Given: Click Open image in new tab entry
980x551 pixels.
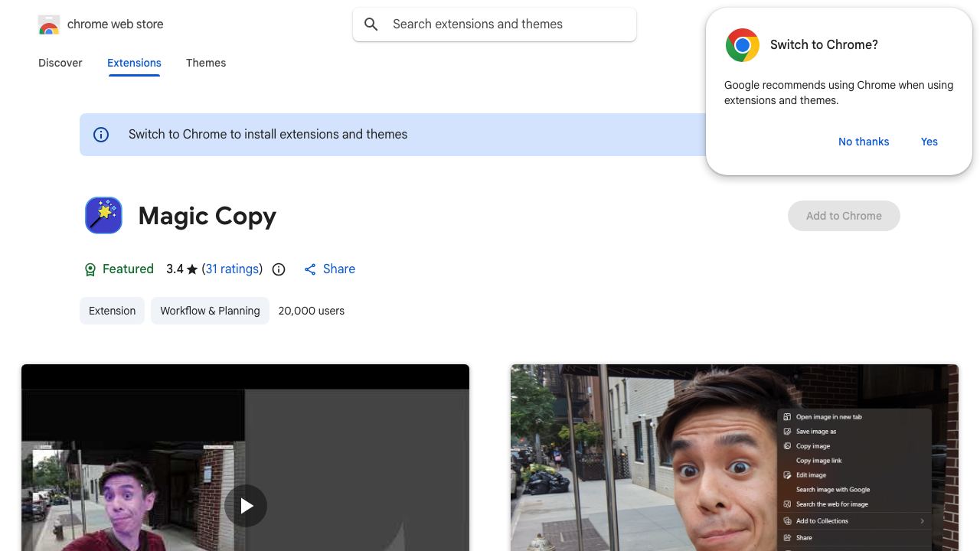Looking at the screenshot, I should (829, 417).
